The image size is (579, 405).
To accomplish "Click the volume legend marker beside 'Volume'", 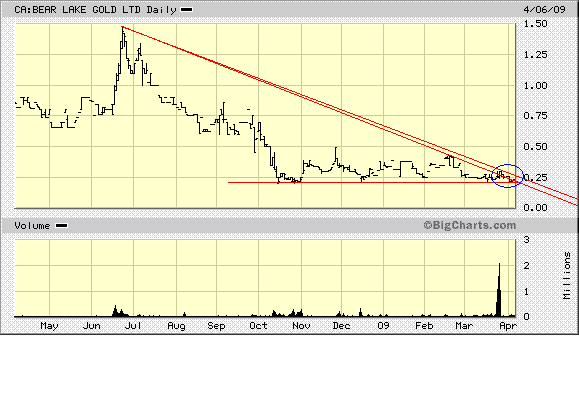I will [61, 226].
